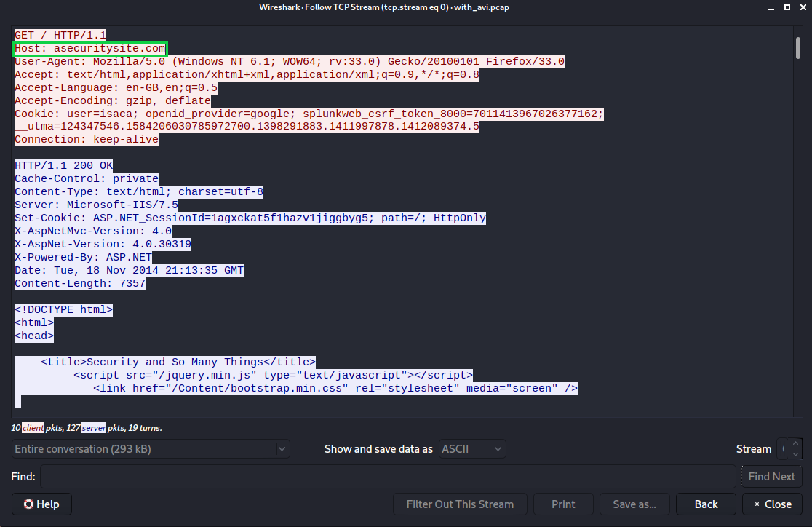This screenshot has width=812, height=527.
Task: Increment the Stream number spinner
Action: pyautogui.click(x=795, y=444)
